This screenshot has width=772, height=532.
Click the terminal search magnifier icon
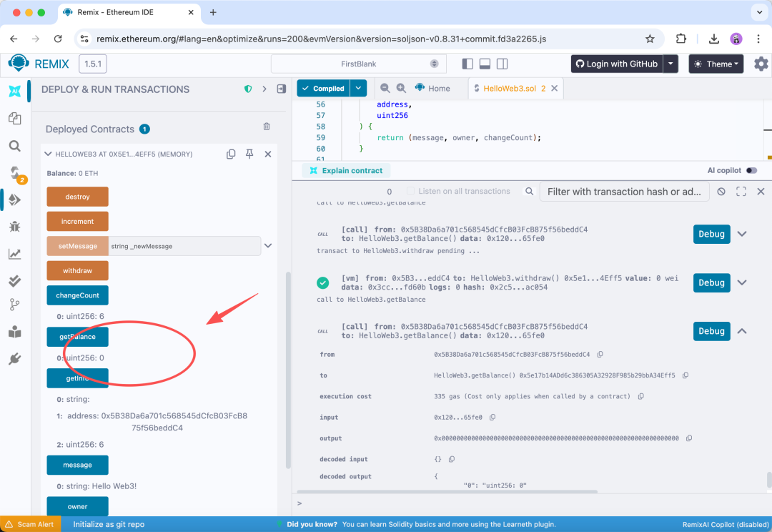coord(529,191)
